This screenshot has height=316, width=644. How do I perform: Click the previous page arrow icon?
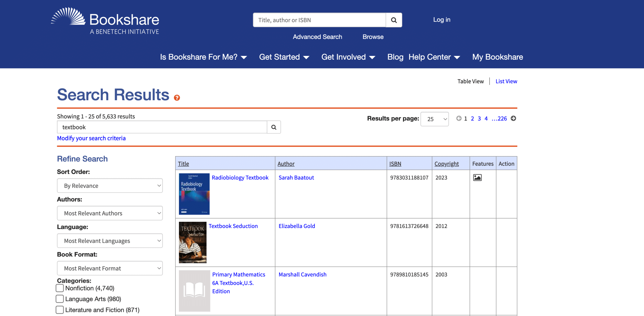pos(458,119)
